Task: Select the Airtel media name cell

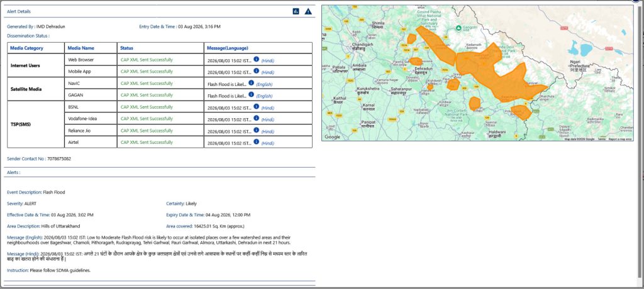Action: (x=91, y=142)
